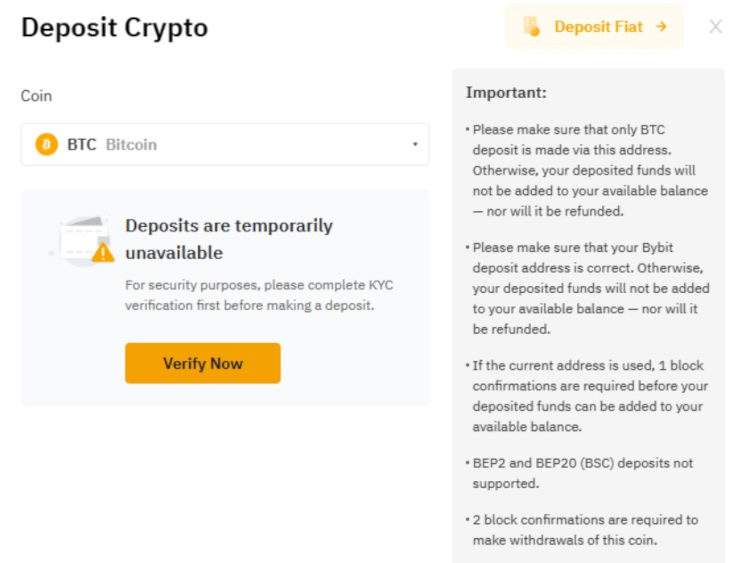Screen dimensions: 733x563
Task: Click the KYC verification message text
Action: coord(258,295)
